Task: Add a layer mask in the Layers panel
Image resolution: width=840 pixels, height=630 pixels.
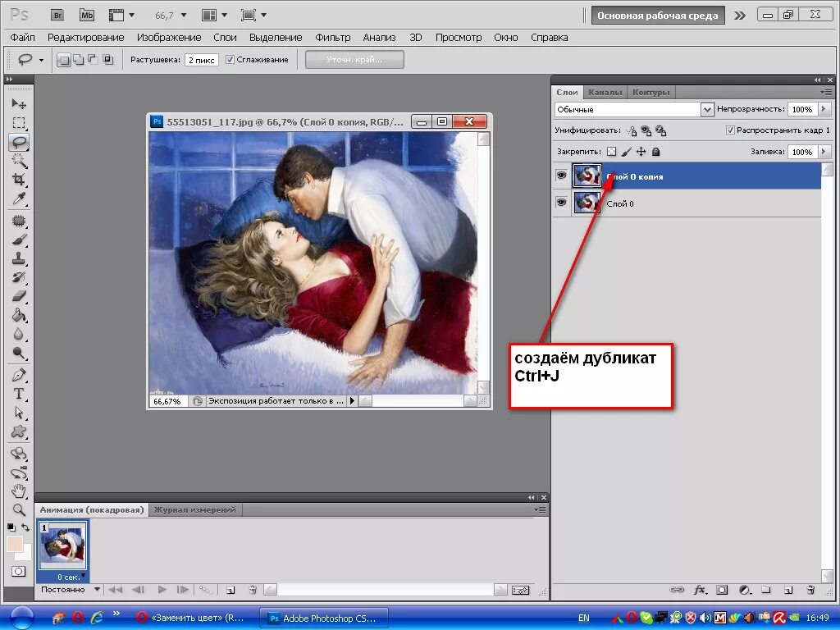Action: coord(722,590)
